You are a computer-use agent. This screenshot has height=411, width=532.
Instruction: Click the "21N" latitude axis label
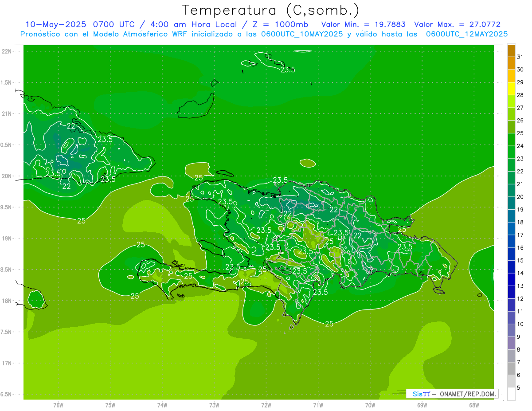tap(6, 114)
